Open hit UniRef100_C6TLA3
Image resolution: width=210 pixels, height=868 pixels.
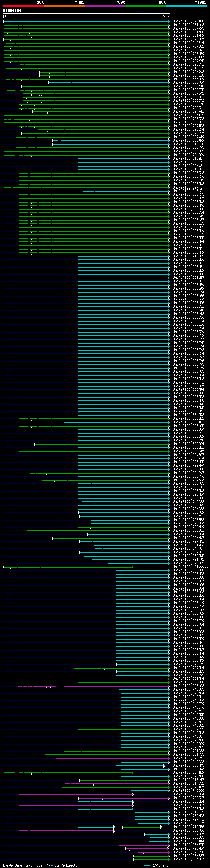coord(188,25)
